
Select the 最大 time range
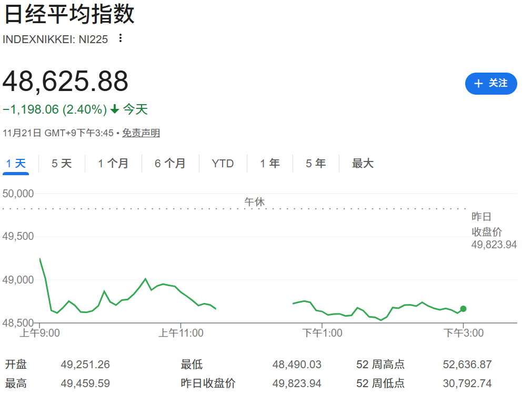click(x=362, y=164)
